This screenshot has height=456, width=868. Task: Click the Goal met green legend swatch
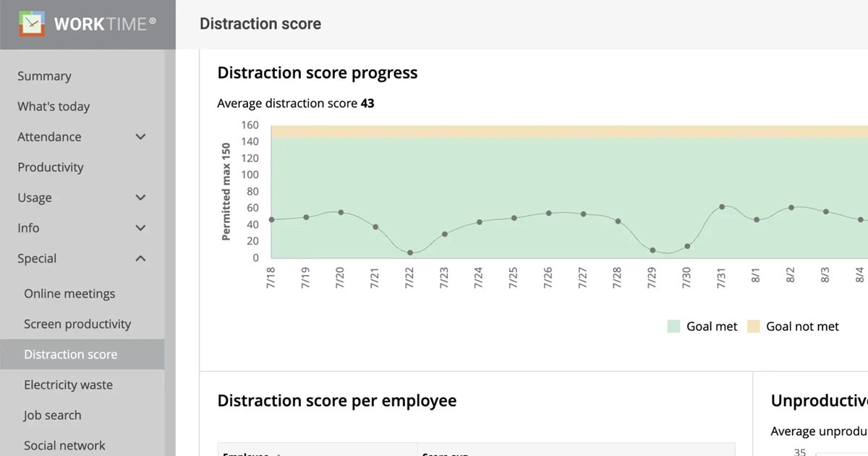point(674,326)
